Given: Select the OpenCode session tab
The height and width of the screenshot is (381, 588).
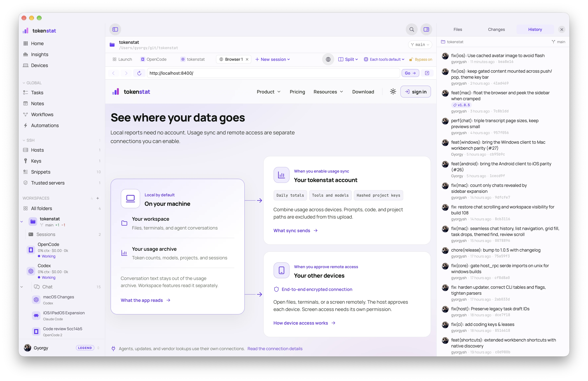Looking at the screenshot, I should pyautogui.click(x=153, y=59).
